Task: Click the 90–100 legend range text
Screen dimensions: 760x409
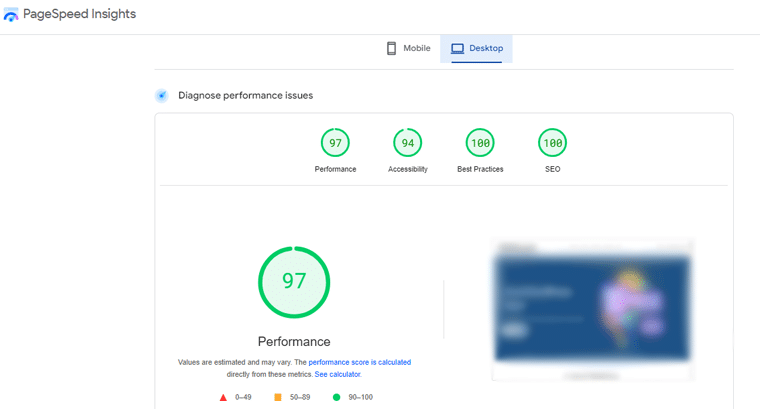Action: pyautogui.click(x=361, y=397)
